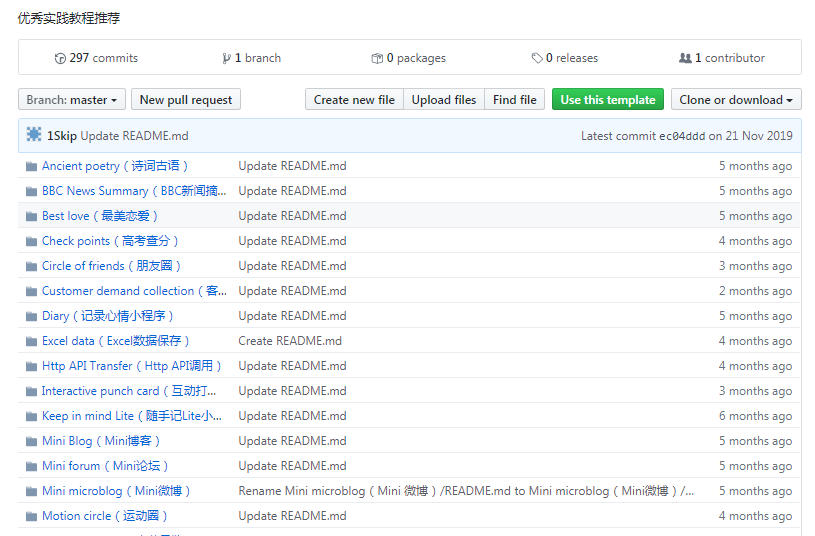The width and height of the screenshot is (815, 536).
Task: Click folder icon beside Interactive punch card
Action: pos(32,391)
